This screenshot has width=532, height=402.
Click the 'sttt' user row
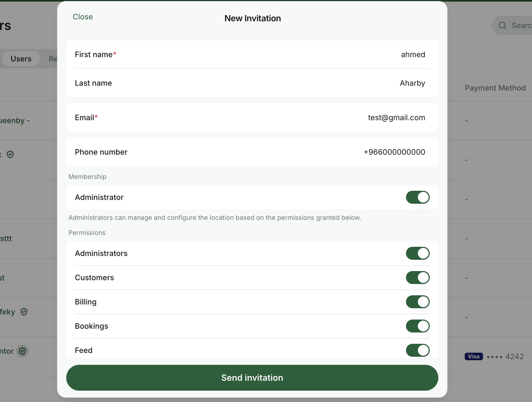pos(29,238)
